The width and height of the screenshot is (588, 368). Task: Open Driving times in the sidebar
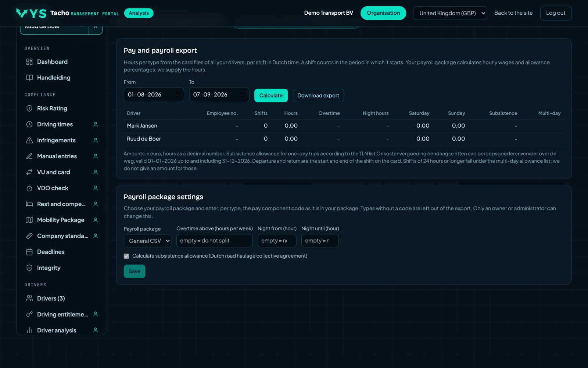[x=61, y=124]
